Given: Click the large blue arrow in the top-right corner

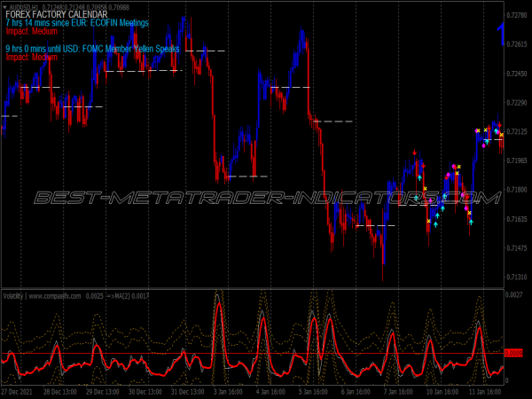Looking at the screenshot, I should (501, 34).
